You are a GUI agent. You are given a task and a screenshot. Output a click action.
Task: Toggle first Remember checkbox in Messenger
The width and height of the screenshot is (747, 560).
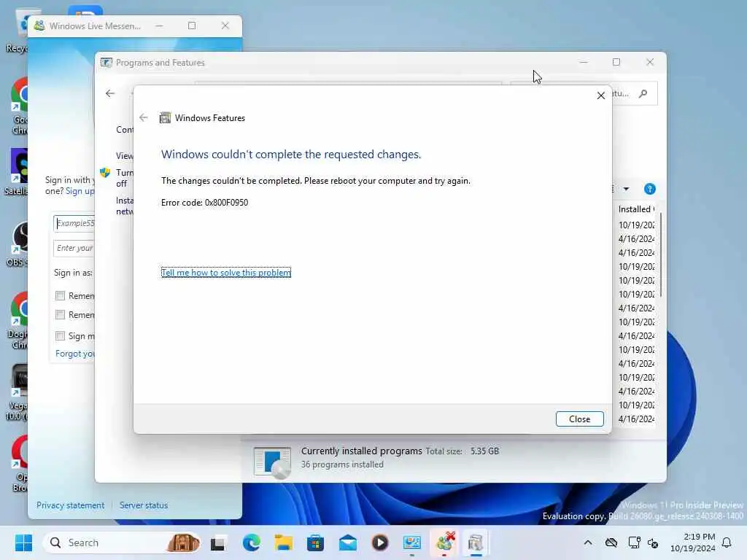point(60,296)
